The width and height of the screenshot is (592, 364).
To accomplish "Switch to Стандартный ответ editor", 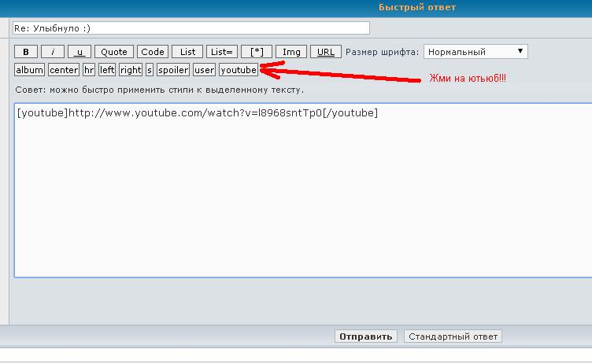I will tap(453, 336).
